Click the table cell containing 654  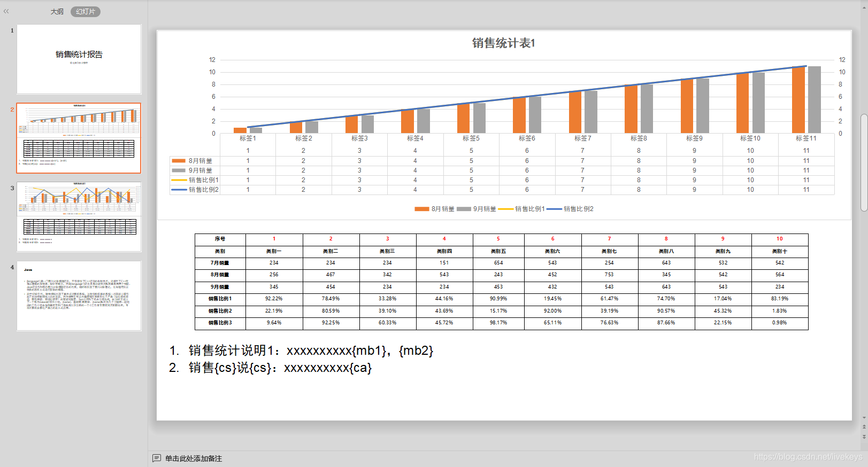tap(498, 263)
